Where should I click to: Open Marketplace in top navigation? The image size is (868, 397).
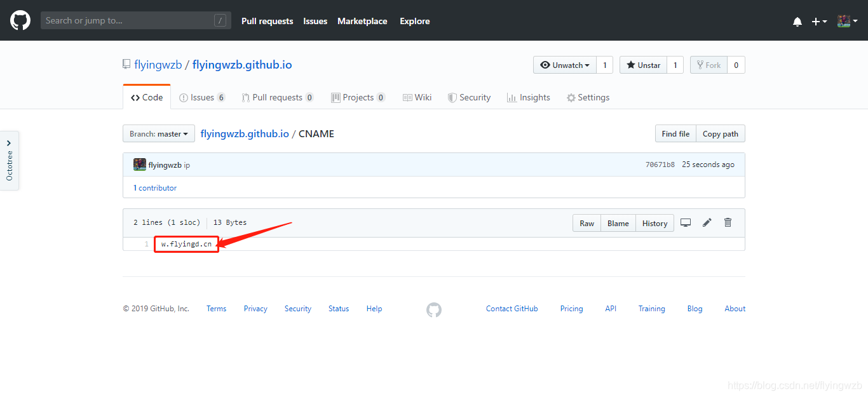coord(362,21)
